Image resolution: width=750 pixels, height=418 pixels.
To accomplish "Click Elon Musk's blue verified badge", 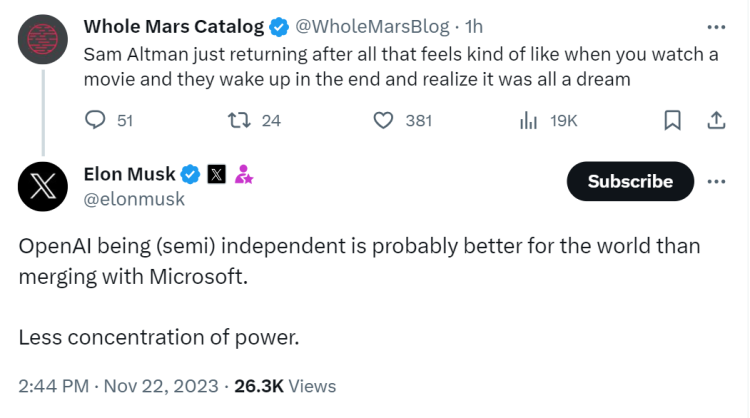I will coord(190,175).
